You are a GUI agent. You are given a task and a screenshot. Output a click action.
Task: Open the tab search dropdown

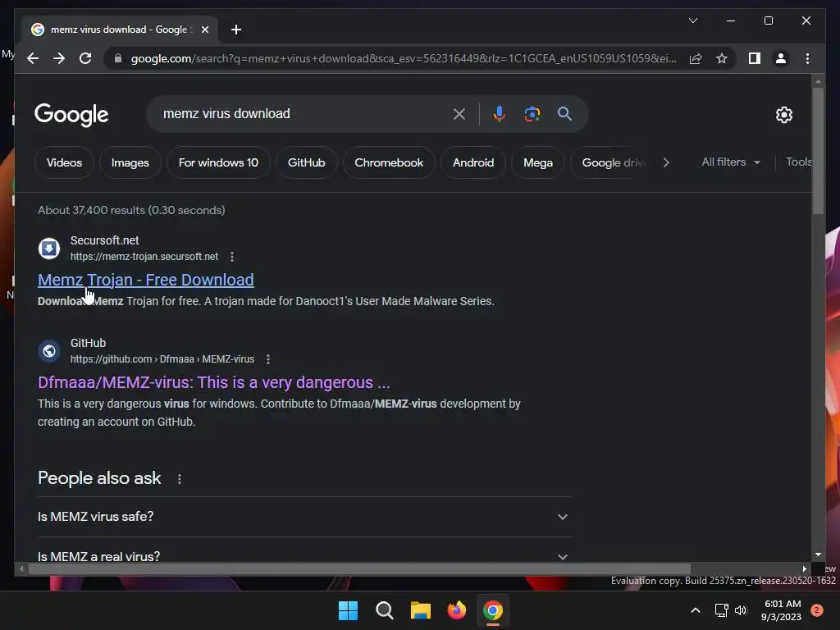tap(692, 21)
